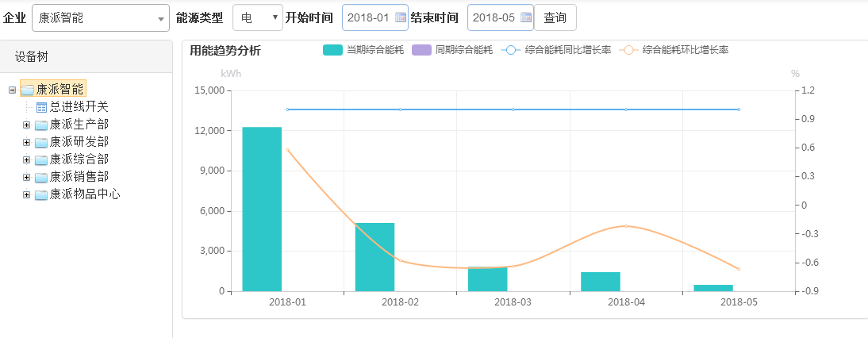Open the end time calendar icon
868x338 pixels.
(x=525, y=17)
